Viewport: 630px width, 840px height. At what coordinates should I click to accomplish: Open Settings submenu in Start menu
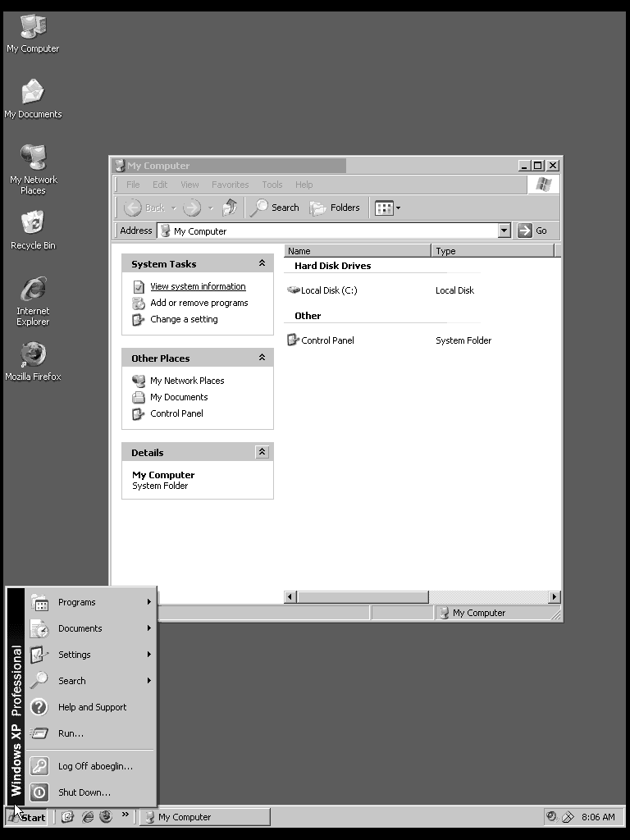[x=91, y=655]
